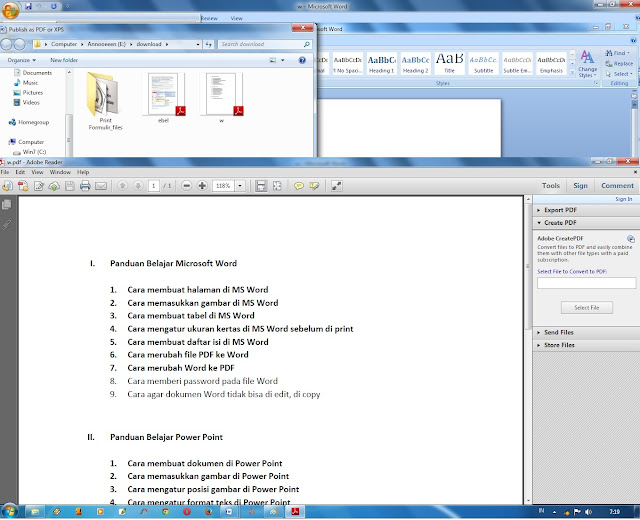The width and height of the screenshot is (640, 520).
Task: Click the Adobe Reader icon on the taskbar
Action: 295,511
